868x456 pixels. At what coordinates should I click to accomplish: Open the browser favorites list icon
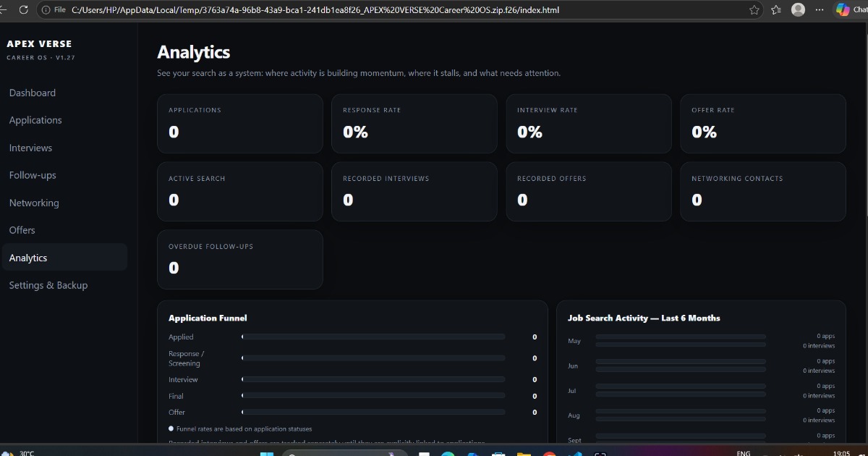coord(776,10)
